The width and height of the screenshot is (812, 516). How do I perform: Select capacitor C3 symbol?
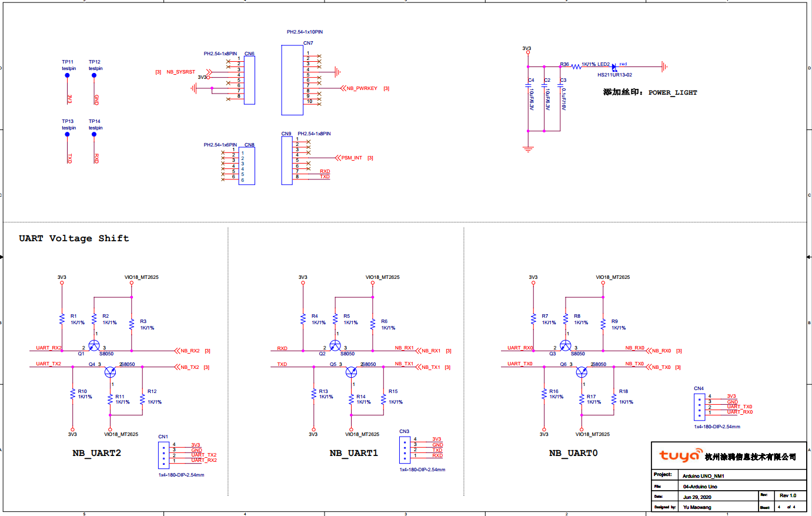click(560, 85)
